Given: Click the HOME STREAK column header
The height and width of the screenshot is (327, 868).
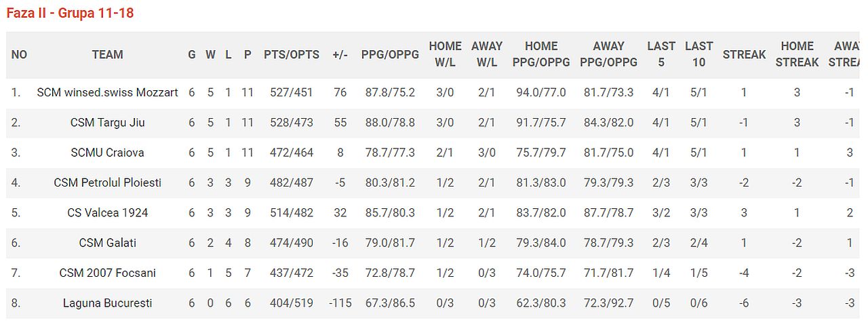Looking at the screenshot, I should click(797, 54).
